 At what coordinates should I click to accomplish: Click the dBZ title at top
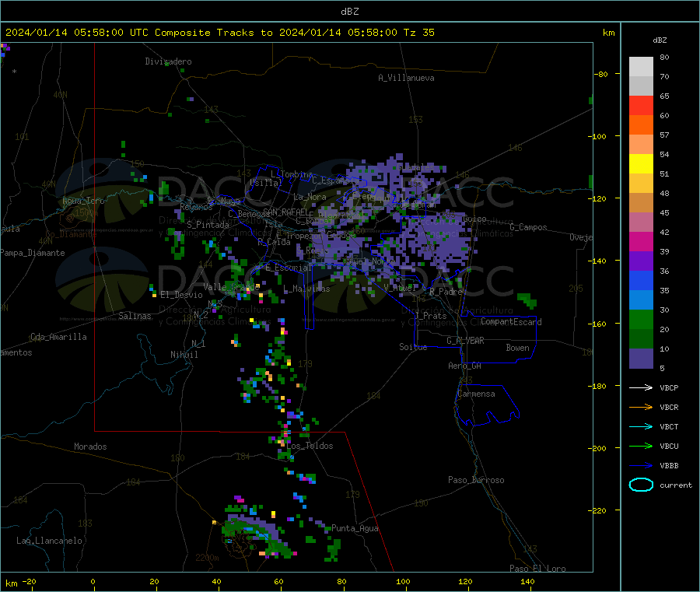coord(349,12)
